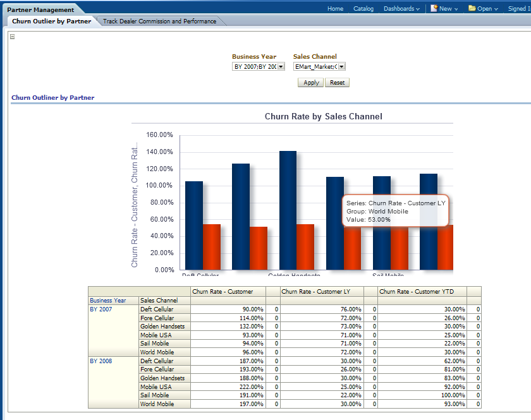Switch to Track Dealer Commission and Performance tab
The width and height of the screenshot is (531, 420).
tap(159, 21)
